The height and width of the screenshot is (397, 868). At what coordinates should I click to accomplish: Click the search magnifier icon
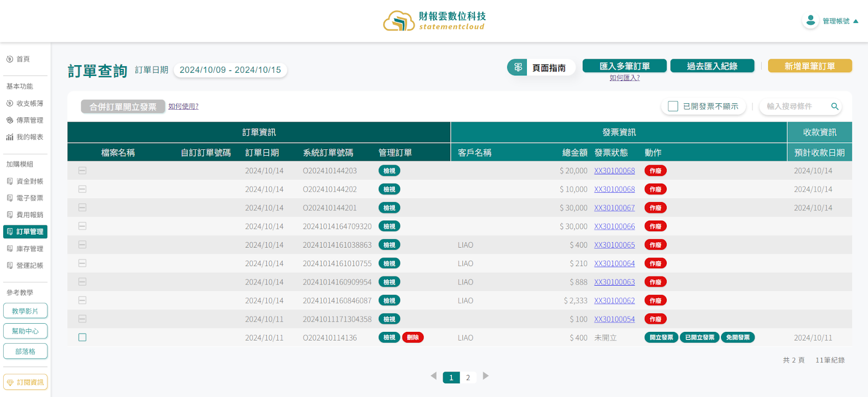[835, 106]
